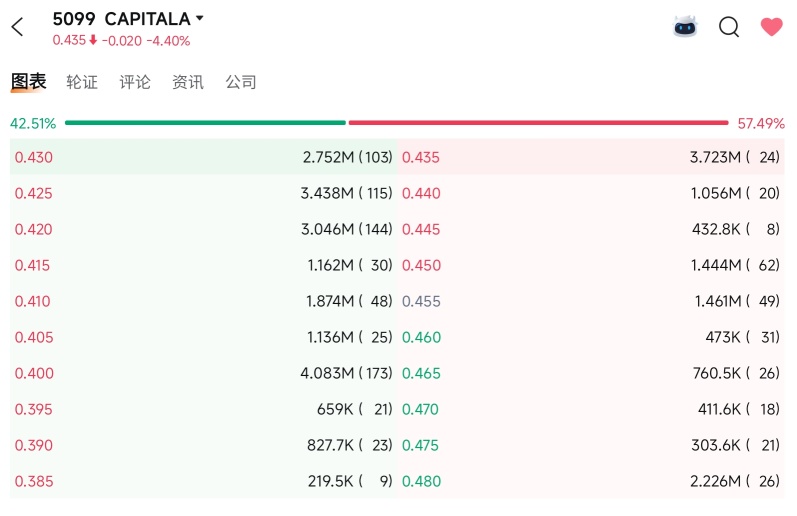The image size is (797, 516).
Task: Open the 资讯 tab
Action: coord(188,82)
